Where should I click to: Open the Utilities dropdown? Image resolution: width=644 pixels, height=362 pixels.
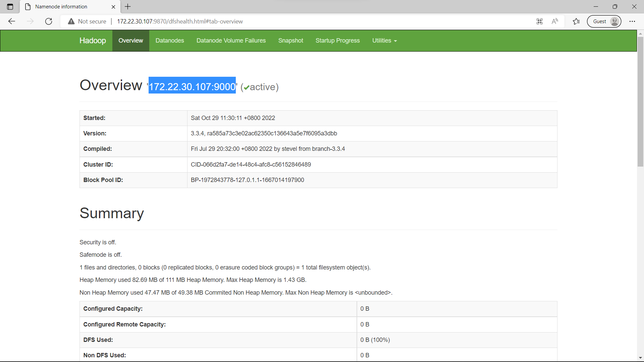tap(384, 41)
